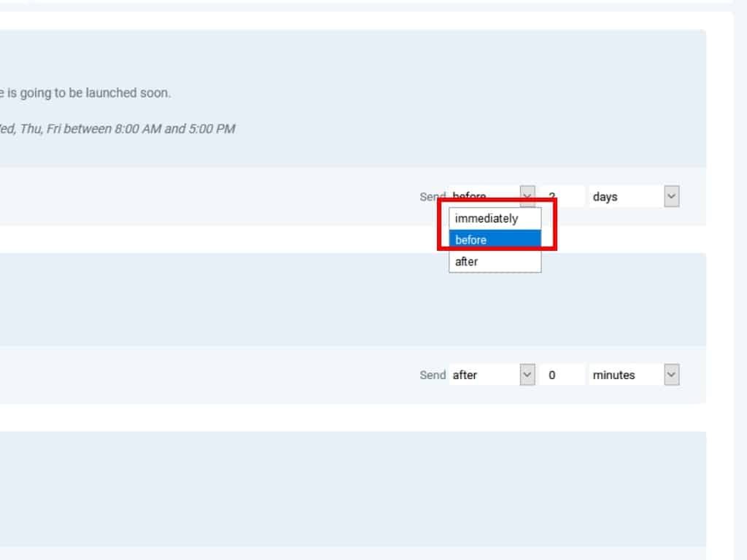Click the "Send" label in the first row
The width and height of the screenshot is (747, 560).
point(432,197)
